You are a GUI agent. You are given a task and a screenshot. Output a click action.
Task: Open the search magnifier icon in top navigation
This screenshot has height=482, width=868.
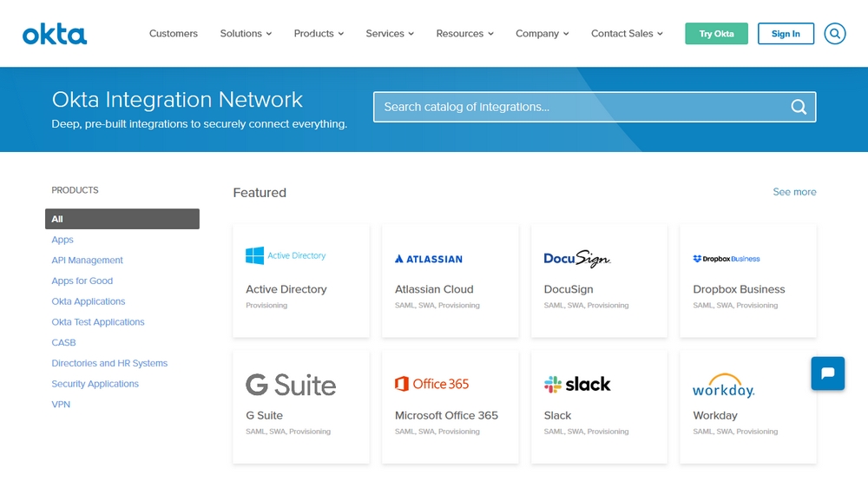pos(834,34)
